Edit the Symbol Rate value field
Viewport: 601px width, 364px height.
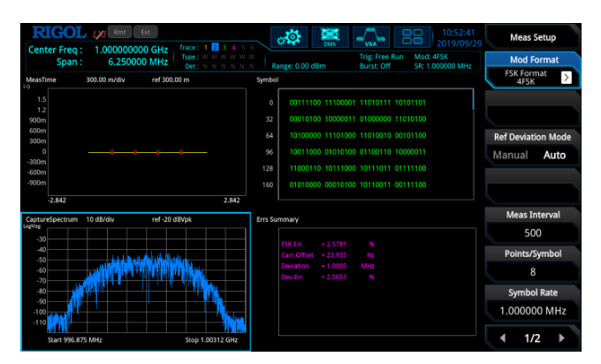click(x=533, y=311)
